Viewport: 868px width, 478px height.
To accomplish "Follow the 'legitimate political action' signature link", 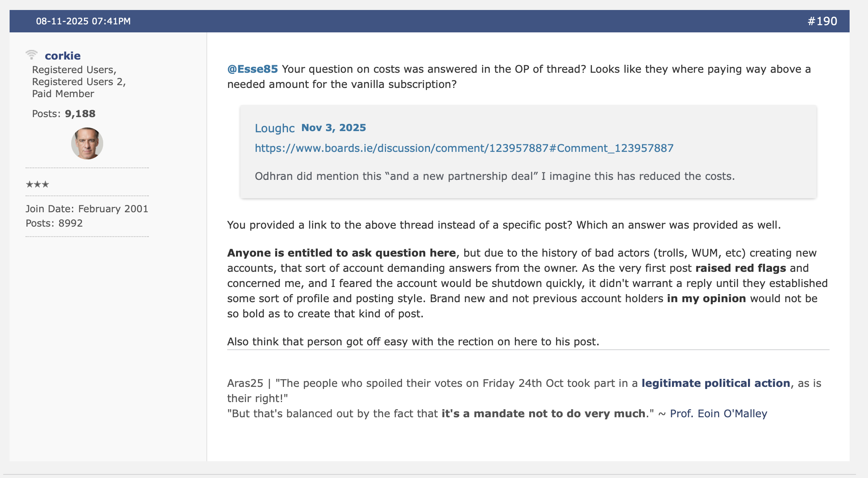I will coord(716,383).
